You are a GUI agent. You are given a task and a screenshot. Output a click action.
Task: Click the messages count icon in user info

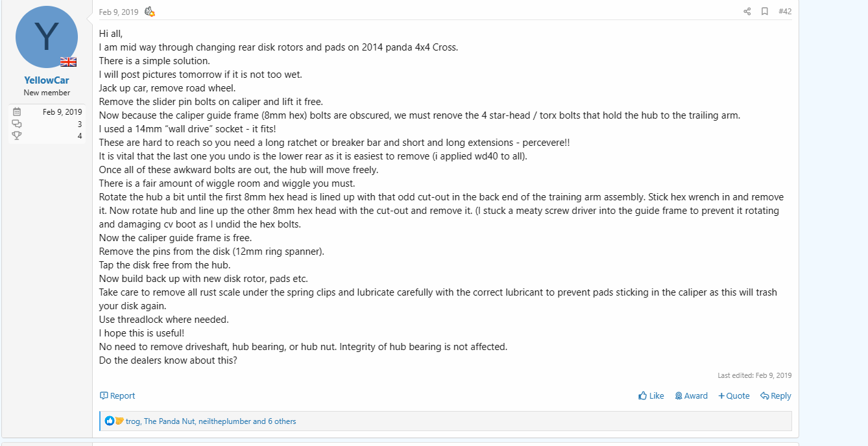[x=17, y=124]
